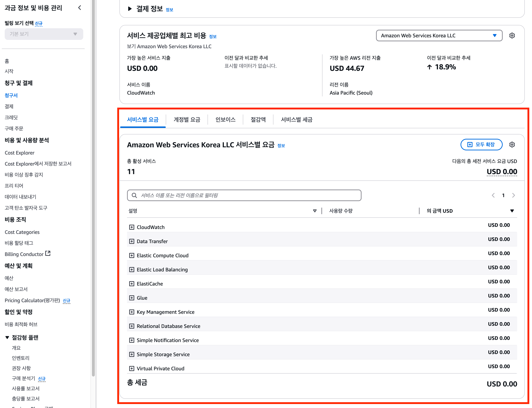Open the 기본 보기 billing view dropdown

44,34
